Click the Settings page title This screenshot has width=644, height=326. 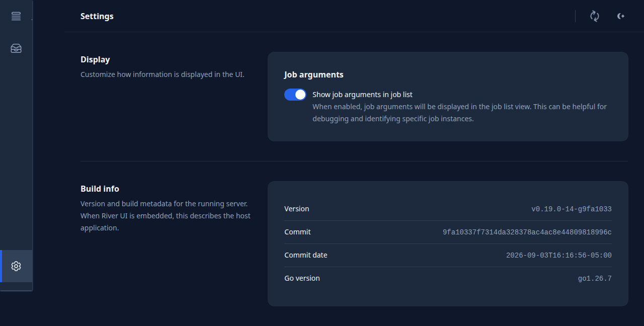(x=97, y=16)
